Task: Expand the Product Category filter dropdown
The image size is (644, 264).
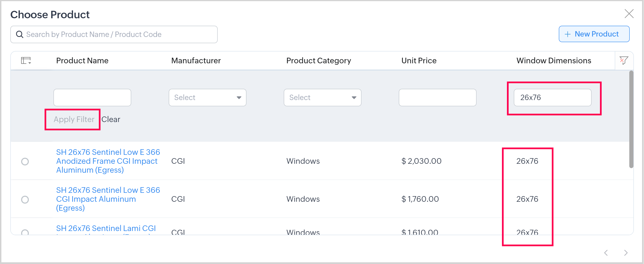Action: pyautogui.click(x=322, y=97)
